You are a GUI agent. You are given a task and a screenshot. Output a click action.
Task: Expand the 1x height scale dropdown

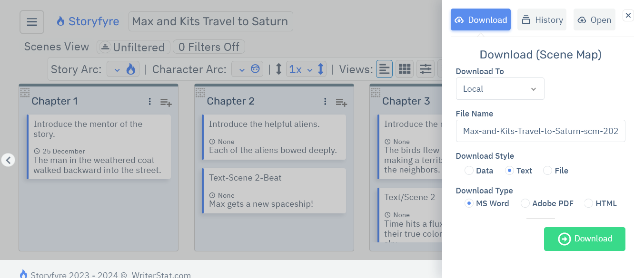pyautogui.click(x=301, y=69)
